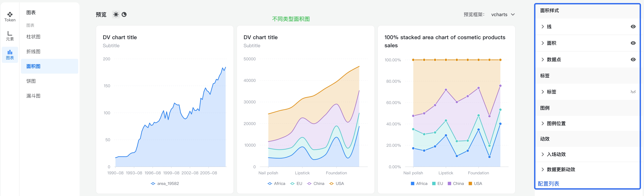Select 饼图 in the chart list
644x196 pixels.
[31, 81]
